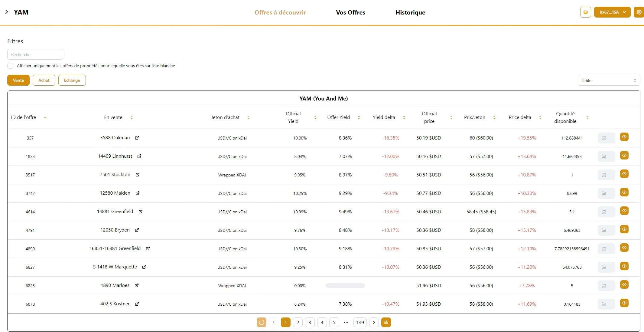644x332 pixels.
Task: View details eye for offer 357
Action: 624,137
